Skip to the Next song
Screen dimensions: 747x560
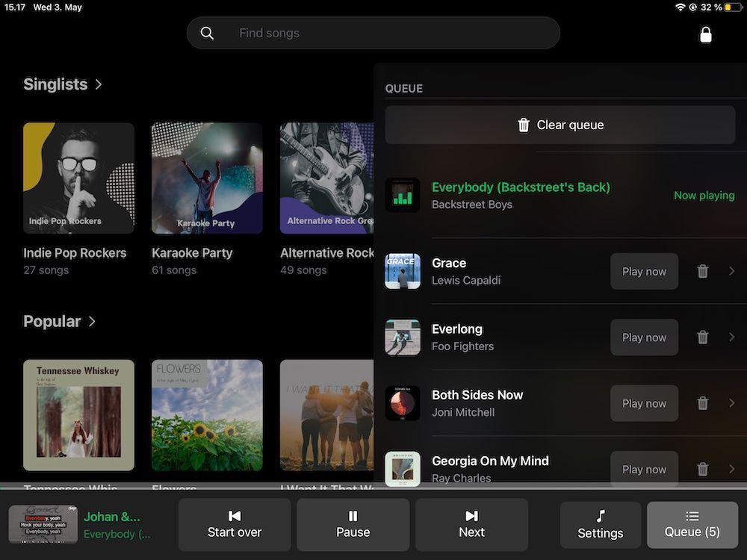471,525
